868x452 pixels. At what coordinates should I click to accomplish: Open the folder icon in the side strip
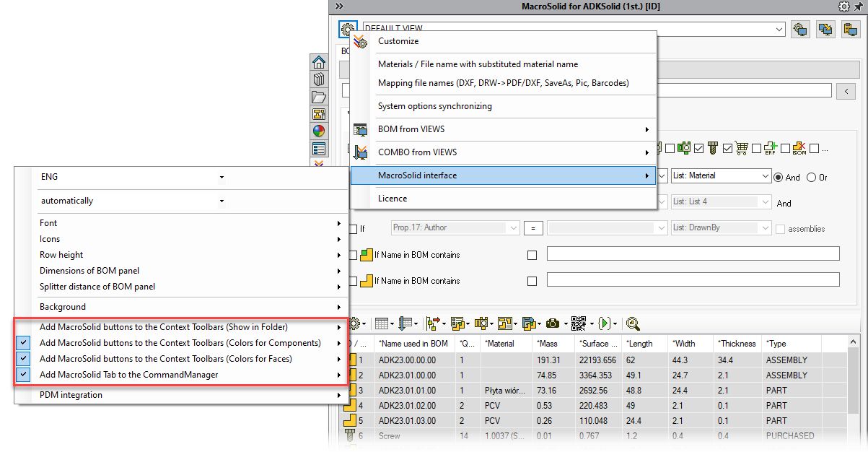click(x=318, y=97)
